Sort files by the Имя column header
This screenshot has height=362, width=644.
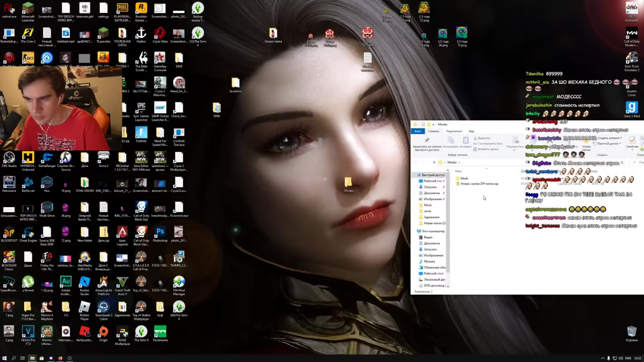tap(458, 171)
